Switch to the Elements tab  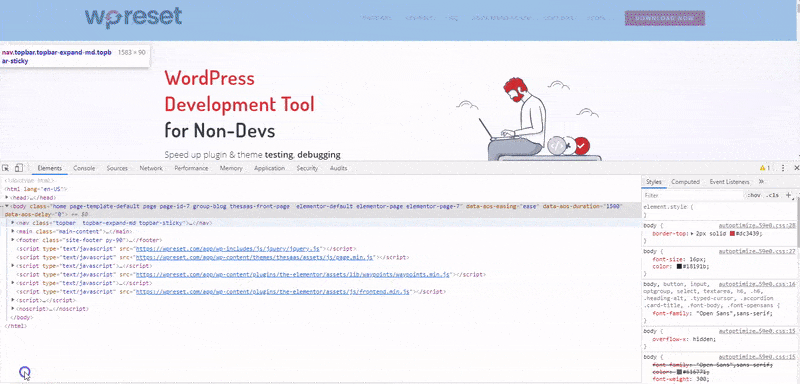point(49,168)
